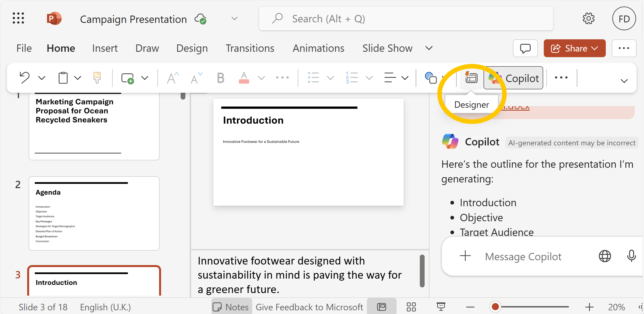Start microphone dictation to Copilot

pos(631,256)
